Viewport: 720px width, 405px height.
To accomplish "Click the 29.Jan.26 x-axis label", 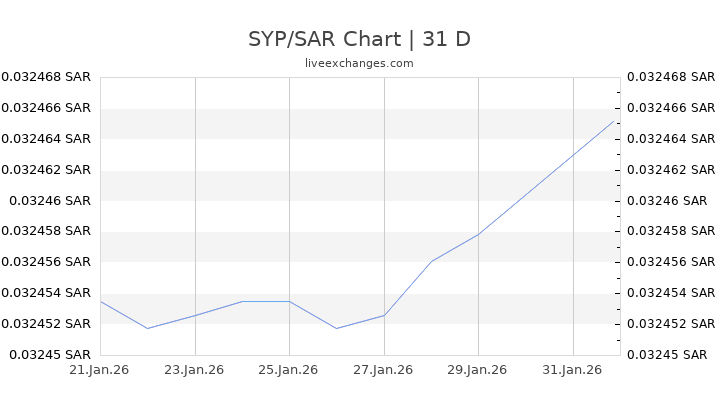I will [478, 369].
